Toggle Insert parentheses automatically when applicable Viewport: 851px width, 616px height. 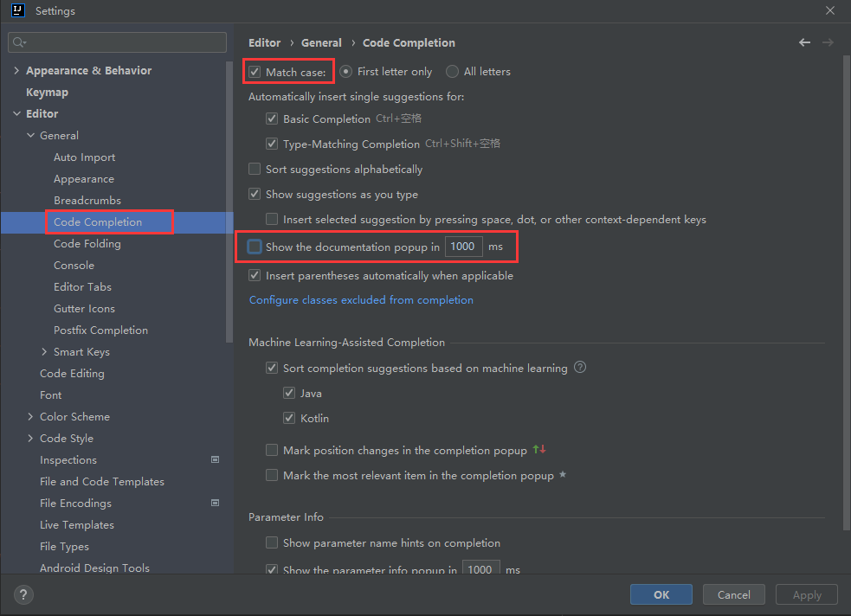tap(255, 275)
